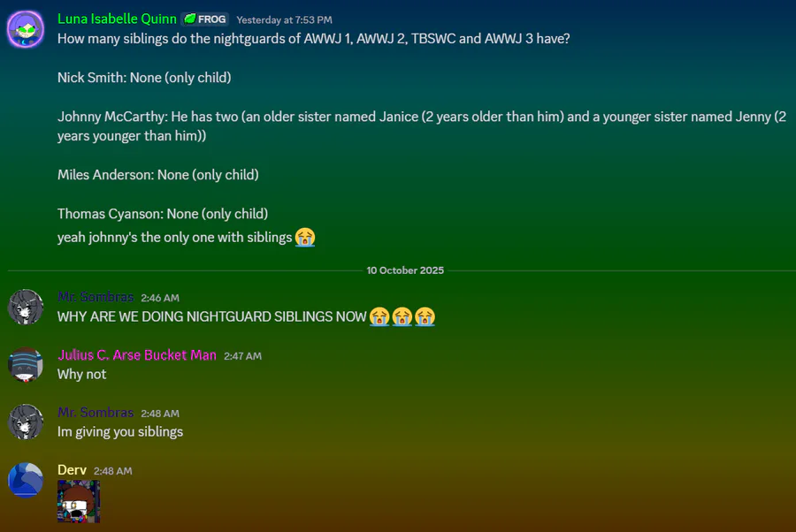The width and height of the screenshot is (796, 532).
Task: Open Luna Isabelle Quinn's profile avatar
Action: [26, 29]
